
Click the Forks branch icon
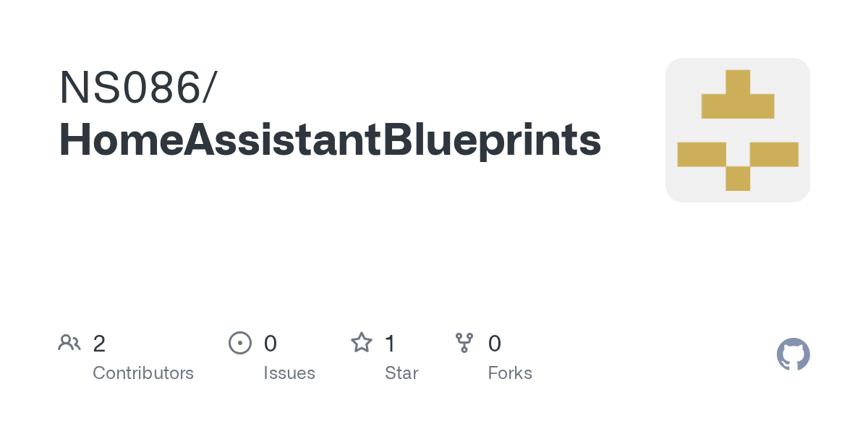[464, 343]
